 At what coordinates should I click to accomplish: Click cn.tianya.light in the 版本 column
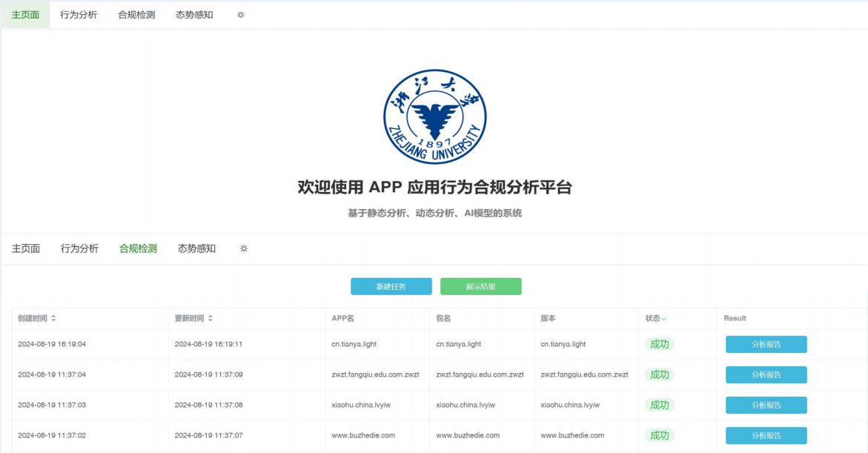[x=563, y=345]
